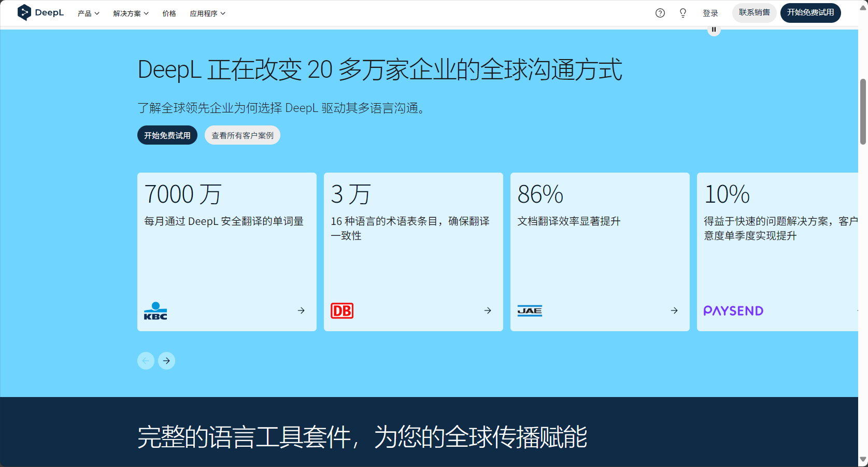Click 查看所有客户案例 button
The height and width of the screenshot is (467, 868).
pyautogui.click(x=243, y=135)
